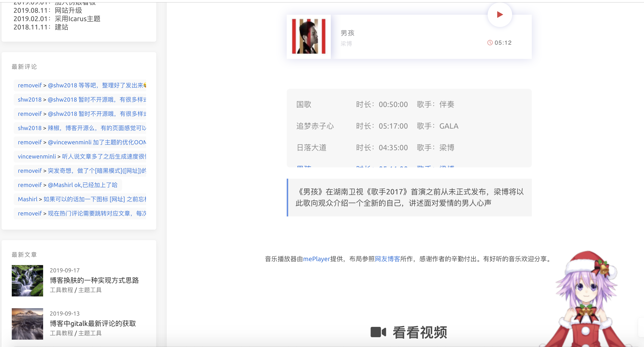644x347 pixels.
Task: Click mountain thumbnail of gitalk article
Action: tap(27, 324)
